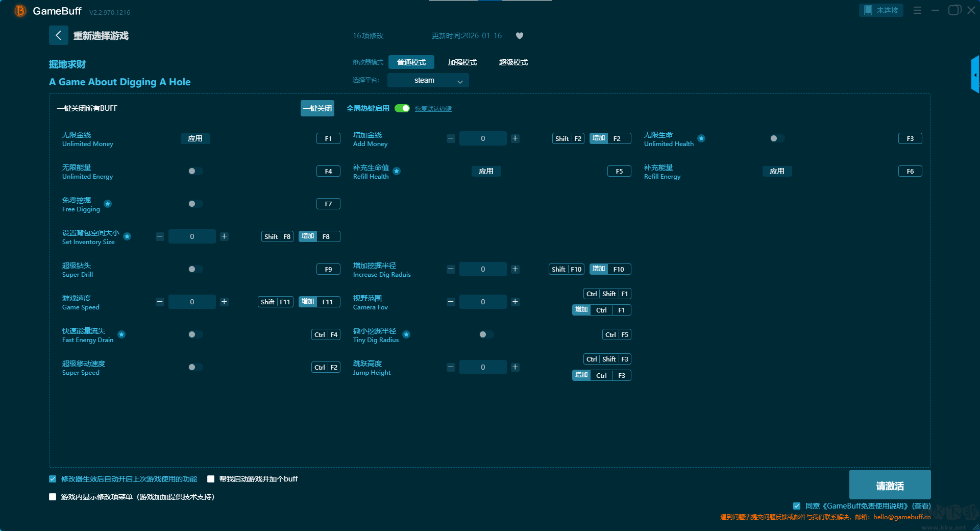Check the in-game trainer menu checkbox
This screenshot has height=531, width=980.
click(53, 497)
